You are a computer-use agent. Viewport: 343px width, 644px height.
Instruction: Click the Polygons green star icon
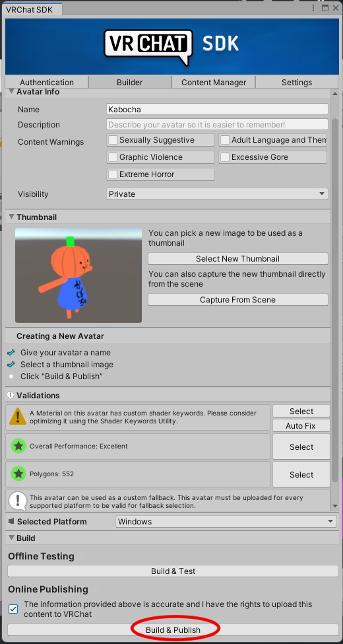[x=18, y=474]
